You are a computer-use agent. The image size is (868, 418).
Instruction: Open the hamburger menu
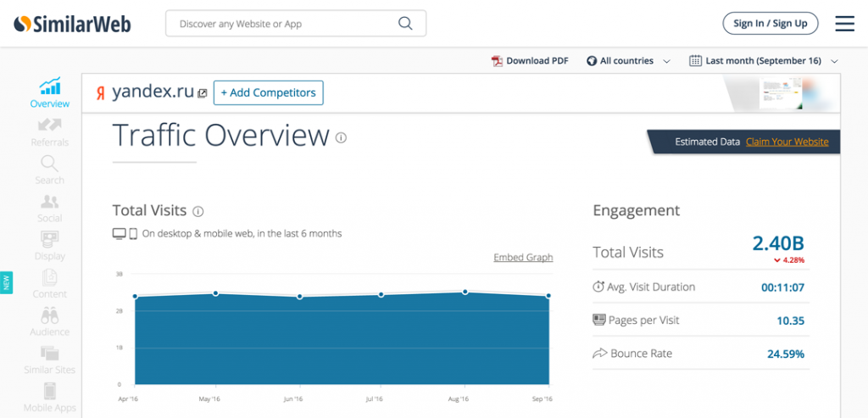point(845,23)
